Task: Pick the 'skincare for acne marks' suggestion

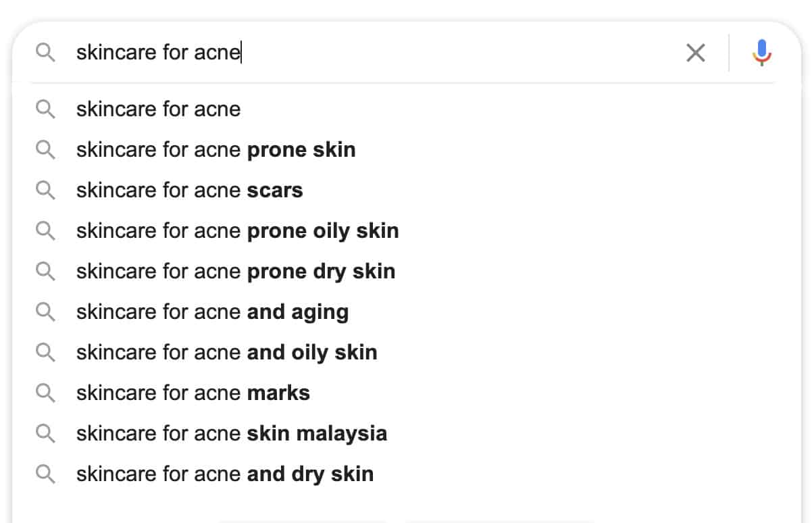Action: click(x=193, y=393)
